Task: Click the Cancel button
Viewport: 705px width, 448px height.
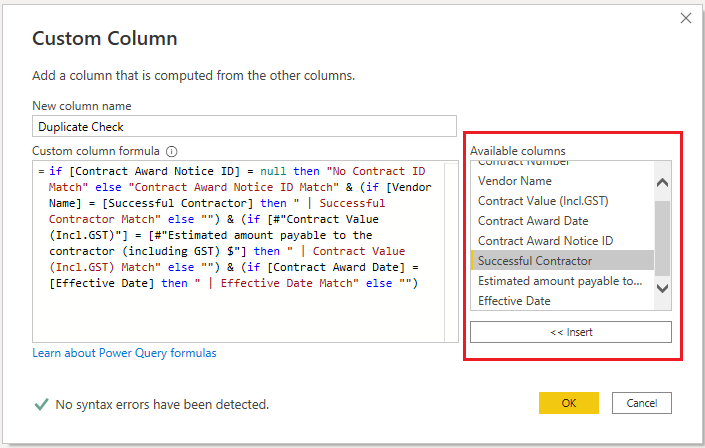Action: tap(642, 403)
